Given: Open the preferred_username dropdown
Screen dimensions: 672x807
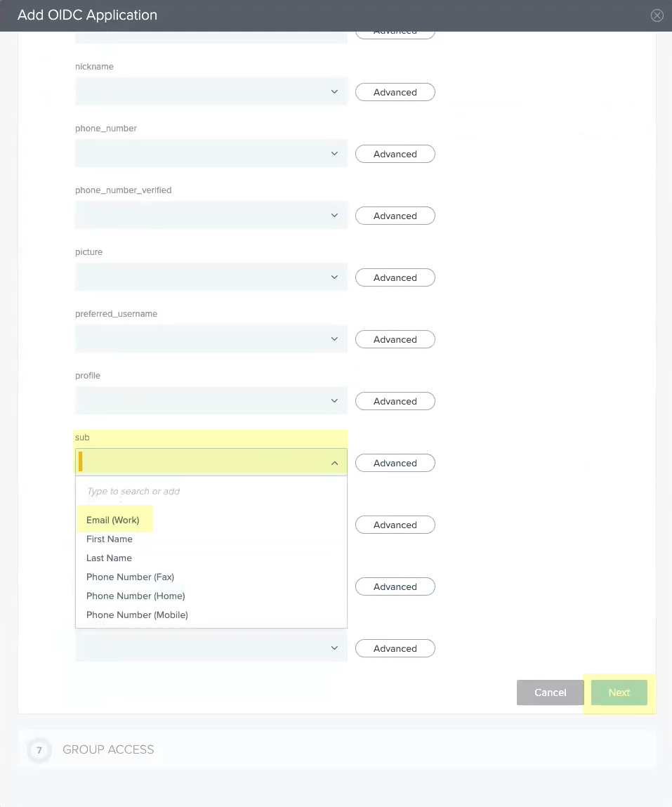Looking at the screenshot, I should [211, 339].
